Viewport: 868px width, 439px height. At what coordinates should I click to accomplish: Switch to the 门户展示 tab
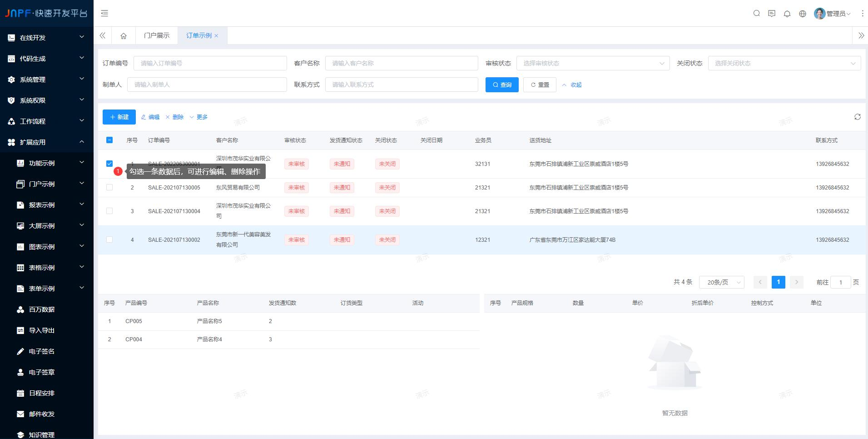tap(156, 35)
